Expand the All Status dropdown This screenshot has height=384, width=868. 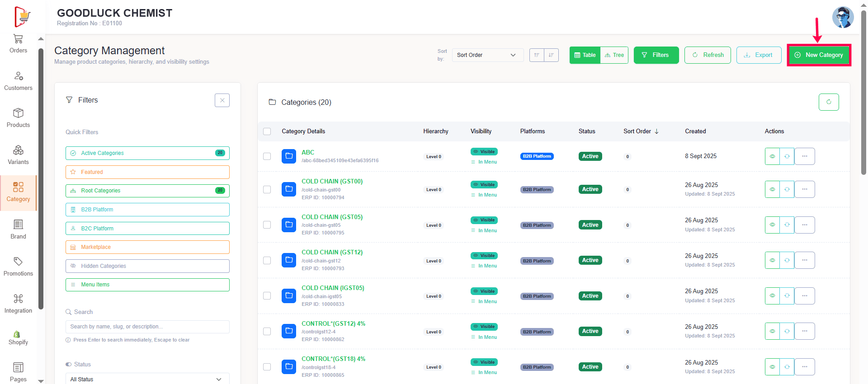pos(147,379)
